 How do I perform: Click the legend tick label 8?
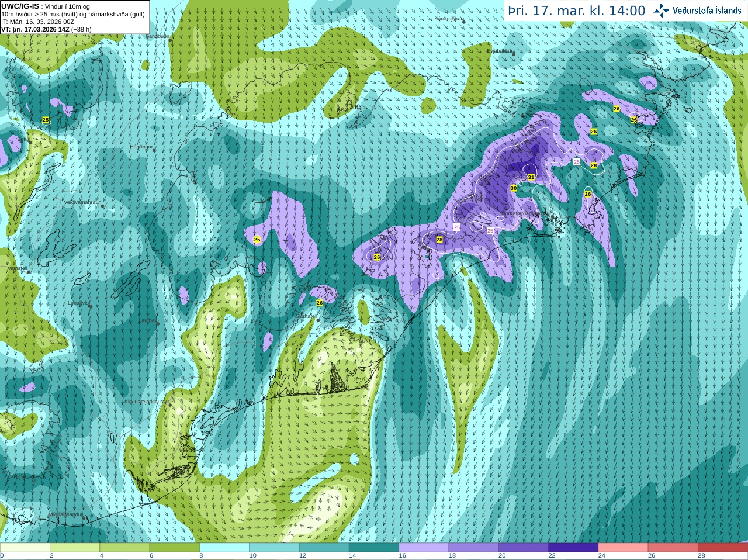point(201,556)
